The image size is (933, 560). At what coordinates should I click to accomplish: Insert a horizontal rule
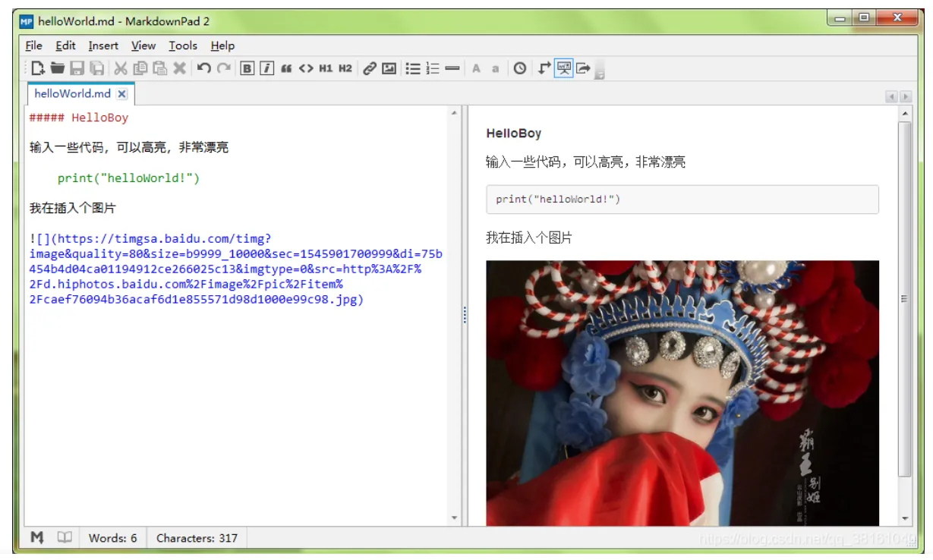[452, 68]
